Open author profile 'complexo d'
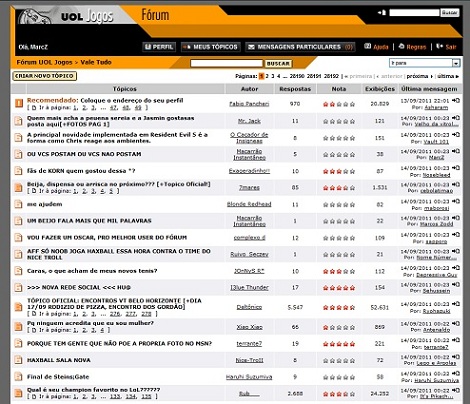470x404 pixels. point(249,238)
